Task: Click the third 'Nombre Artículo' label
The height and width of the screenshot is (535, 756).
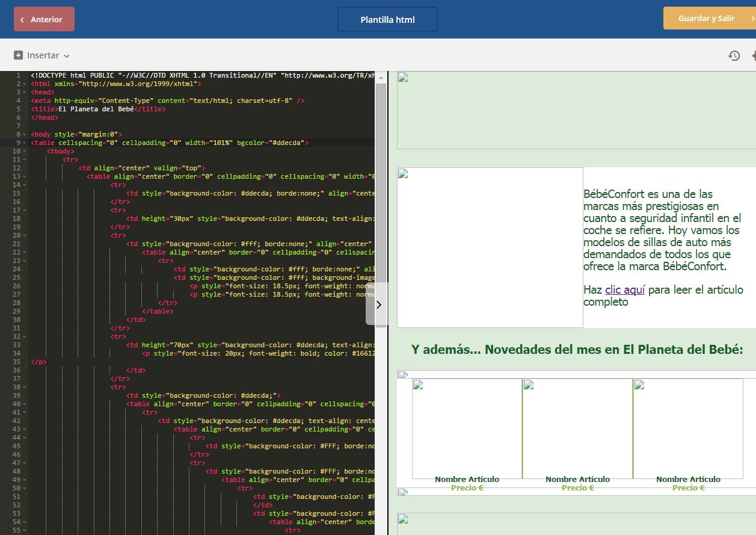Action: click(688, 480)
